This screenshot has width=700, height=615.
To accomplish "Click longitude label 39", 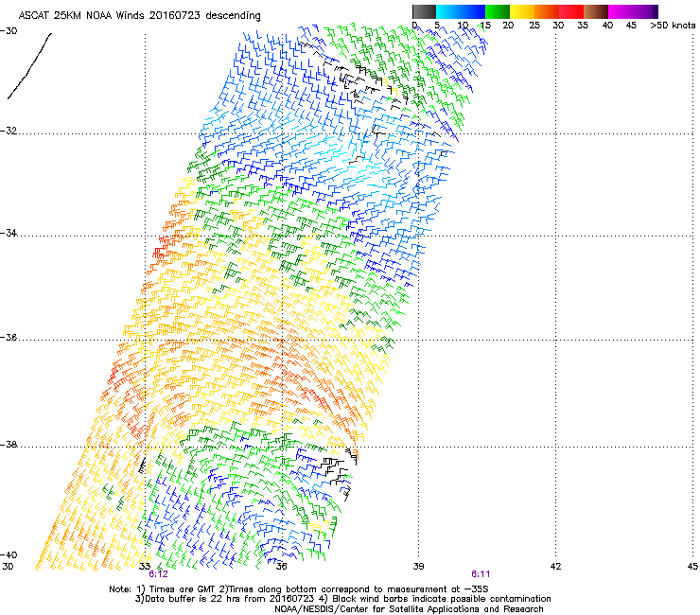I will (418, 567).
